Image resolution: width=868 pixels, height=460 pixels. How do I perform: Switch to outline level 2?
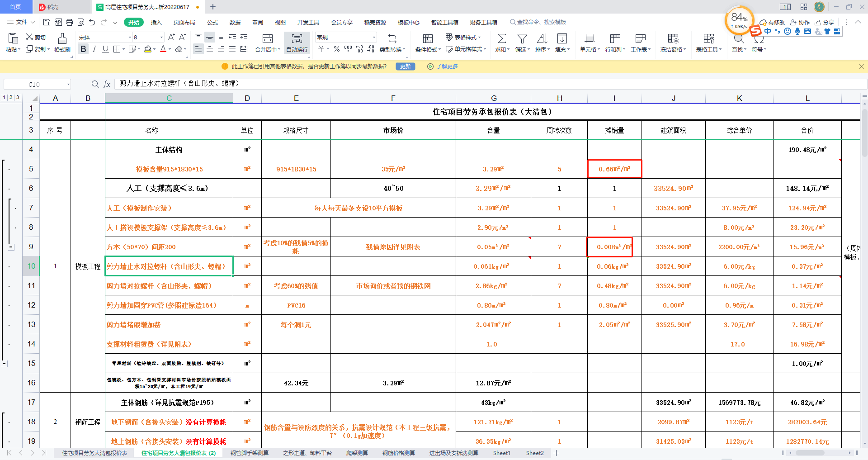click(x=11, y=97)
